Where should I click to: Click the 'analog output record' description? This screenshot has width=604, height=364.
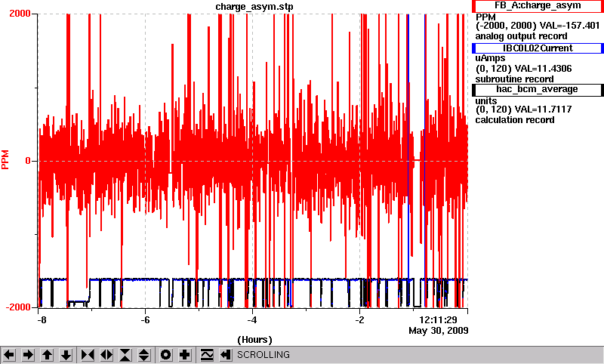tap(521, 36)
